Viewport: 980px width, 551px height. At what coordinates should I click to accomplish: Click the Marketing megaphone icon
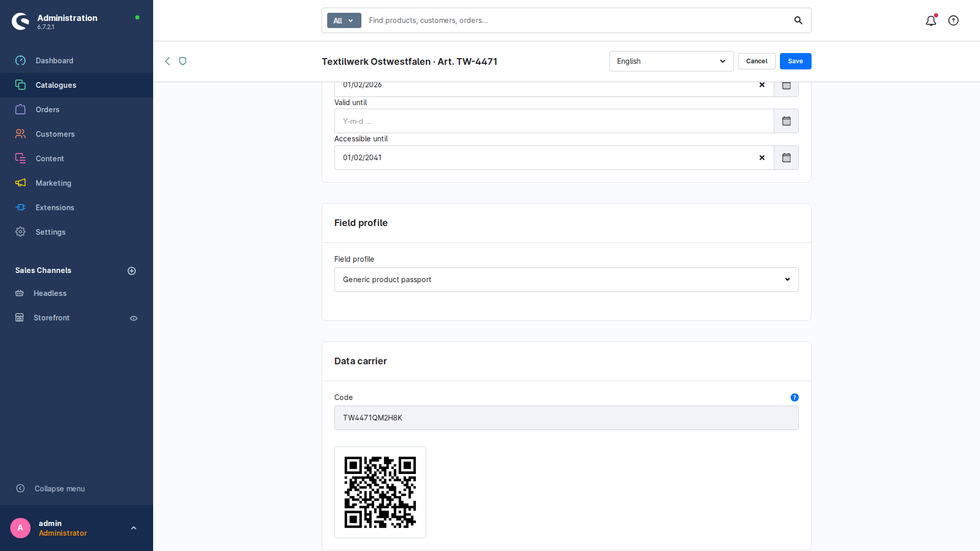[x=20, y=183]
